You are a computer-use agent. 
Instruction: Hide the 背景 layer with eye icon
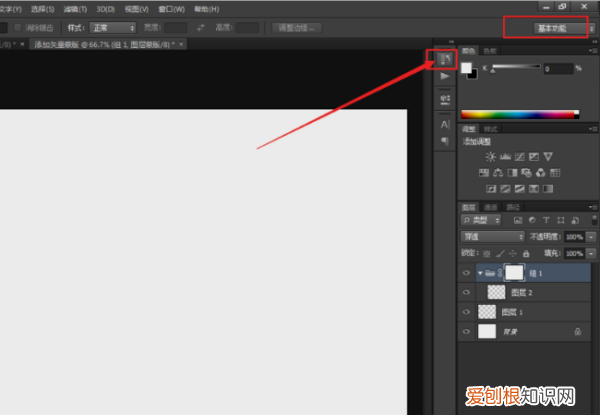pyautogui.click(x=467, y=331)
